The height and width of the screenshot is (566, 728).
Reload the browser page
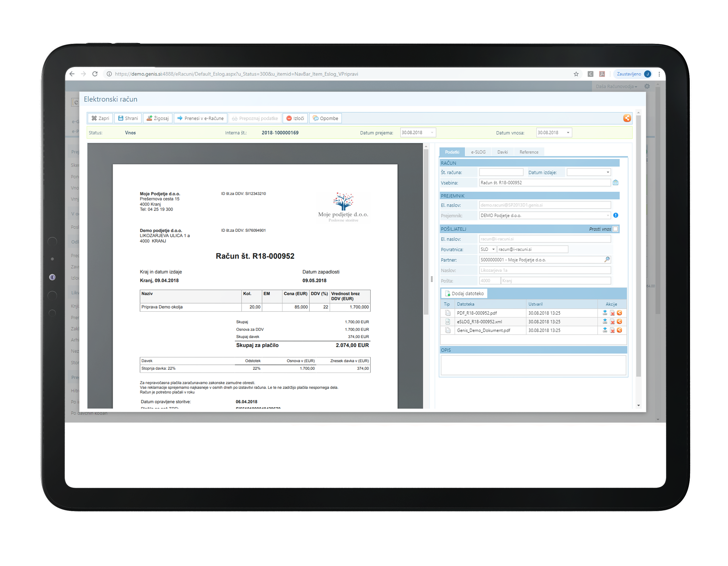(95, 74)
